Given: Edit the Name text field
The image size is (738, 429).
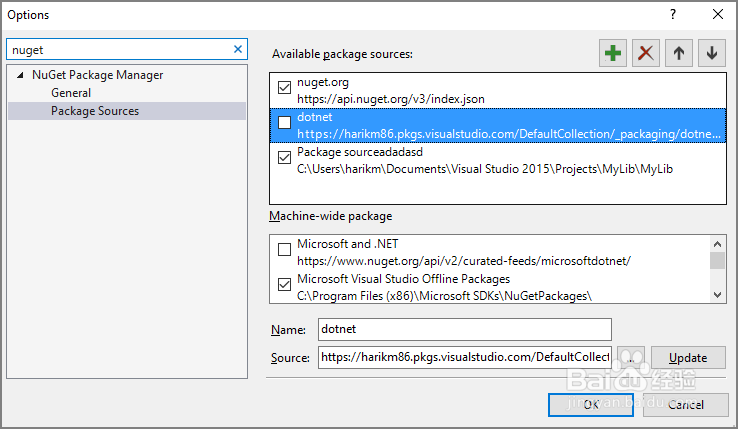Looking at the screenshot, I should point(464,329).
